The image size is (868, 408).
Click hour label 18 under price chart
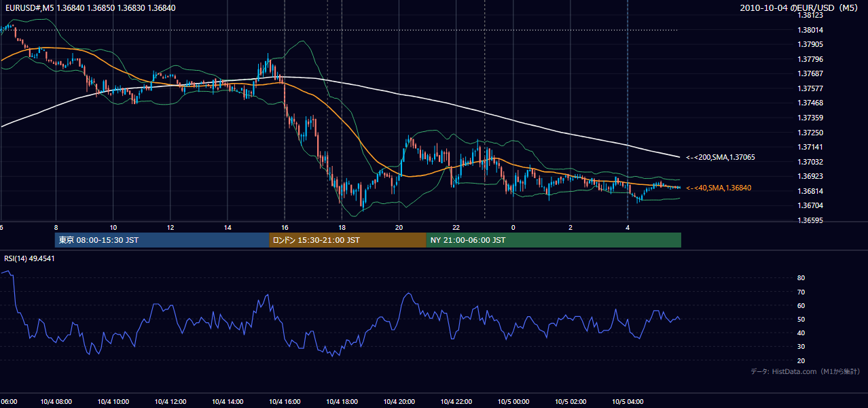tap(342, 227)
